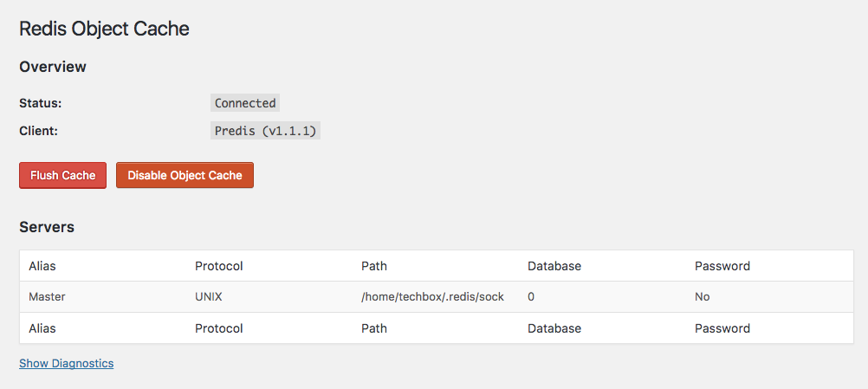Select the UNIX protocol cell
Image resolution: width=868 pixels, height=389 pixels.
[x=209, y=296]
